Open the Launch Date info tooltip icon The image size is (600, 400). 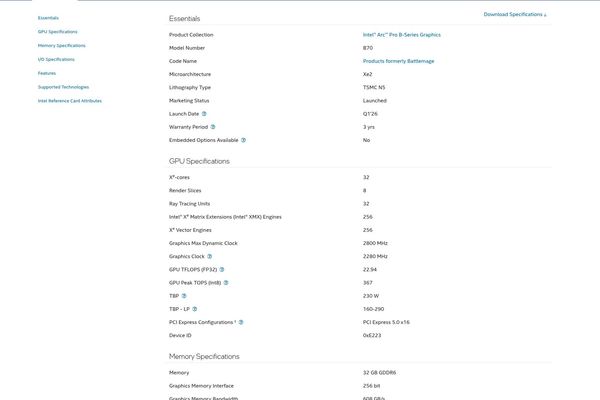(x=204, y=114)
